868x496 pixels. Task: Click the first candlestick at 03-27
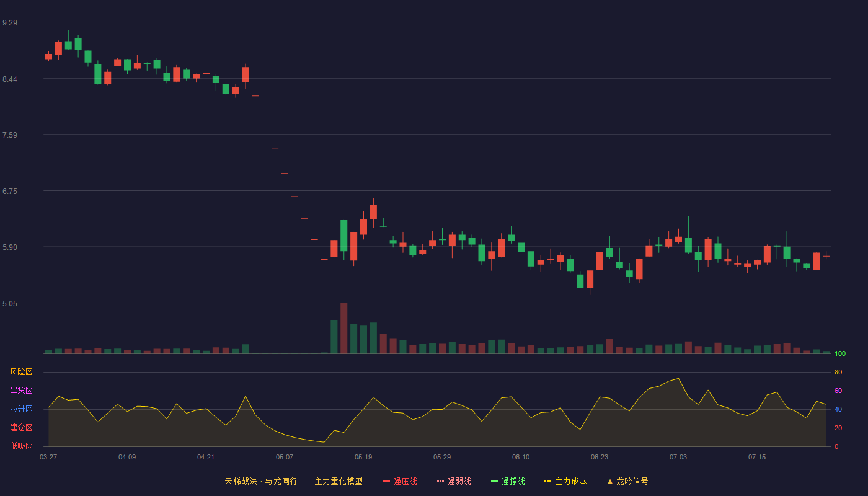pos(48,56)
